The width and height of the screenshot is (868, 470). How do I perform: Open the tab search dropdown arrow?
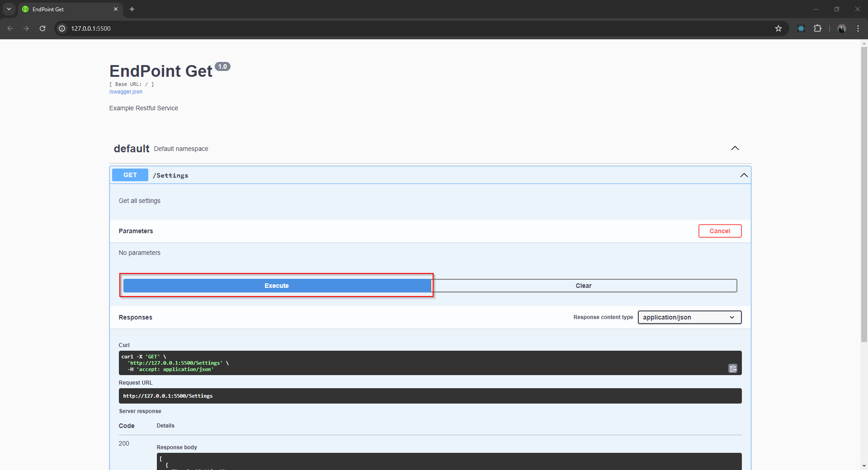point(9,9)
